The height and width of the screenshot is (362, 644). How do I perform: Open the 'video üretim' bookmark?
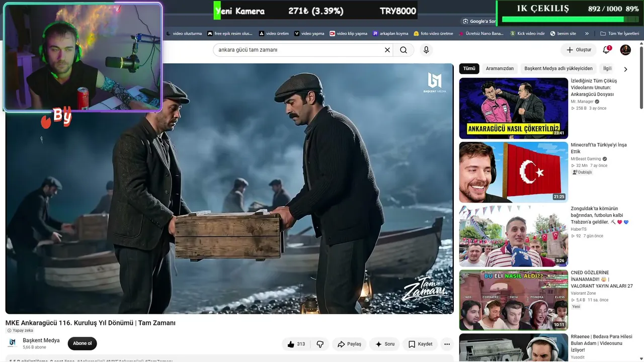coord(274,34)
